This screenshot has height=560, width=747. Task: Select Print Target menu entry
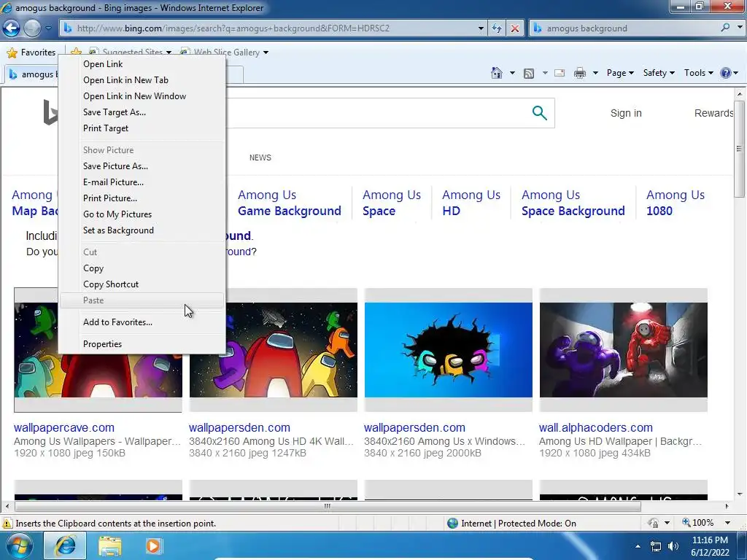[x=142, y=128]
